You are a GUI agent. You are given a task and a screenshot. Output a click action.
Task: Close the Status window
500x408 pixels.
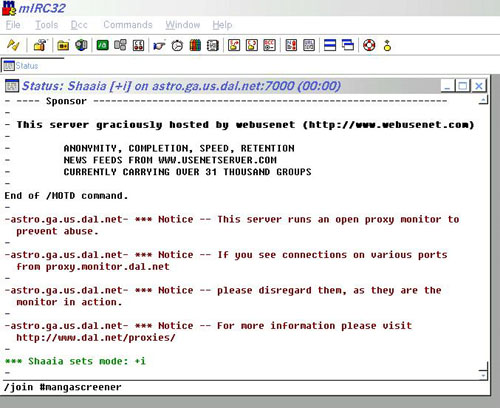(x=479, y=86)
